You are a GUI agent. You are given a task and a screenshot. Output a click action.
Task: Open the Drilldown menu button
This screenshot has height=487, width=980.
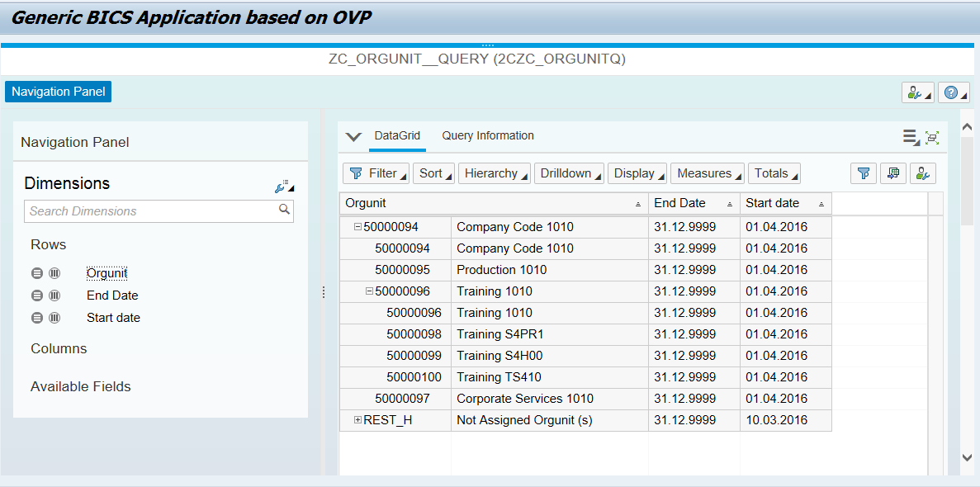click(569, 173)
